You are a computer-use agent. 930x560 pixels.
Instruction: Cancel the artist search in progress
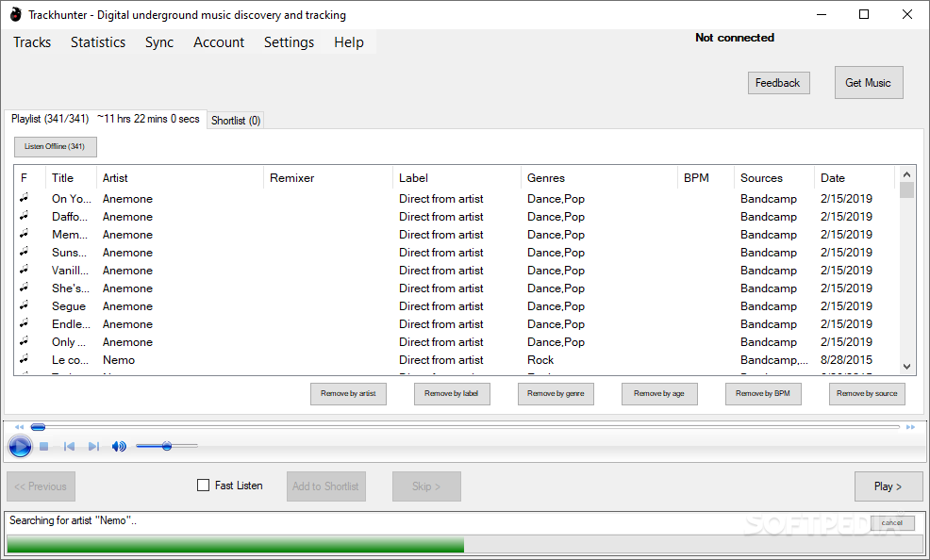point(892,522)
